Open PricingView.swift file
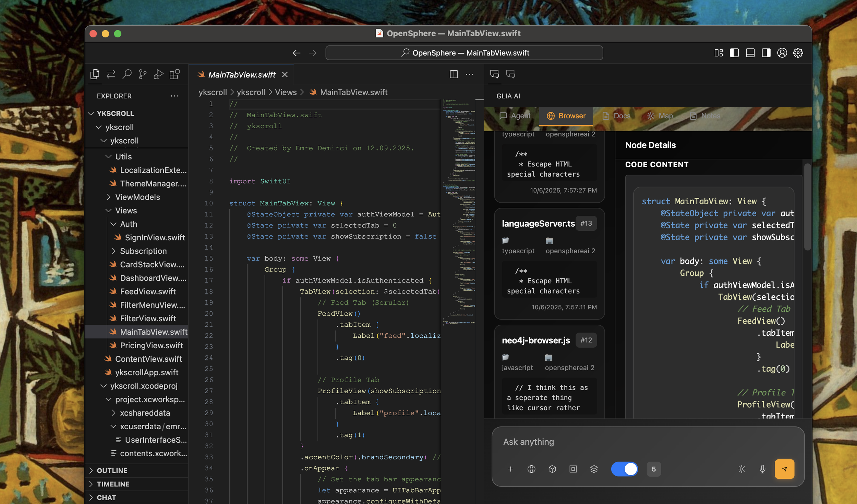857x504 pixels. pos(136,345)
